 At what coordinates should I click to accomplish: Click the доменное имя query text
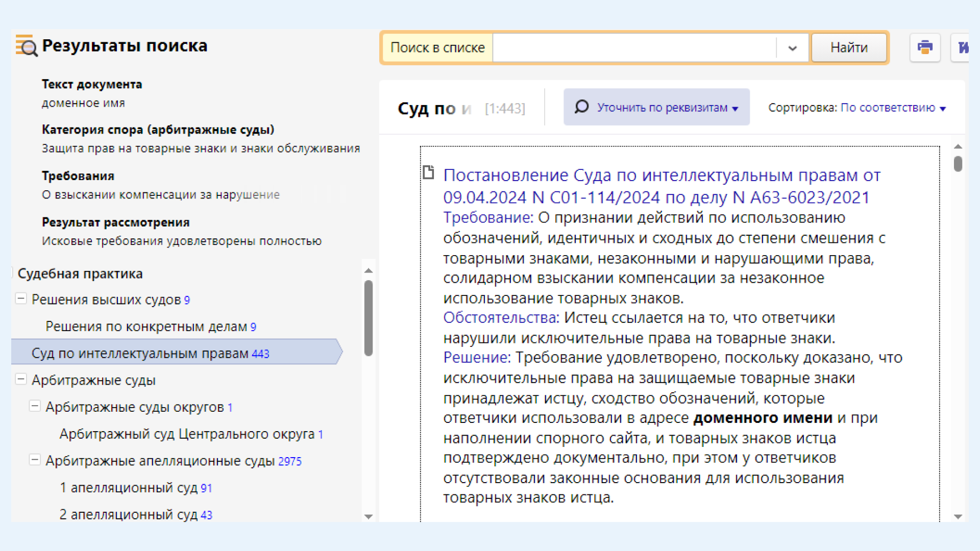83,103
